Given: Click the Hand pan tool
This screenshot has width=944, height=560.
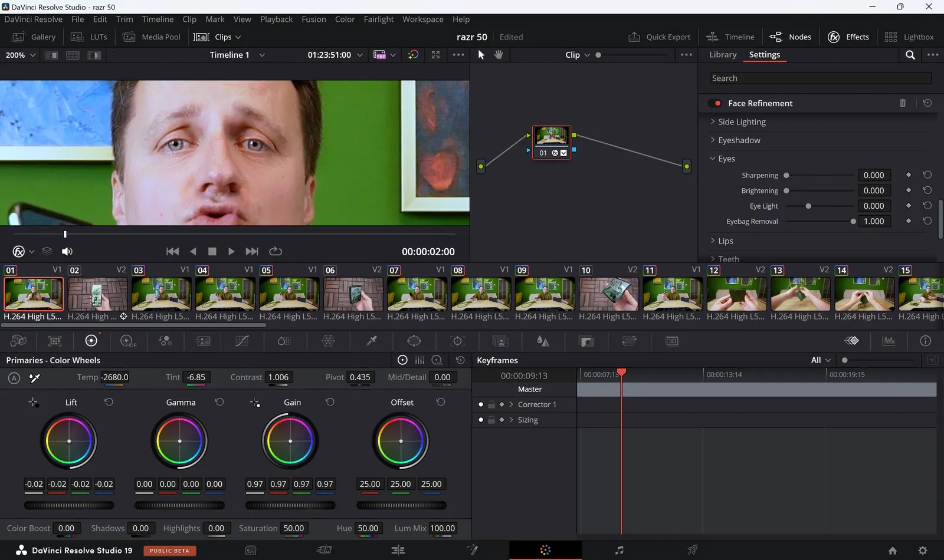Looking at the screenshot, I should point(499,55).
